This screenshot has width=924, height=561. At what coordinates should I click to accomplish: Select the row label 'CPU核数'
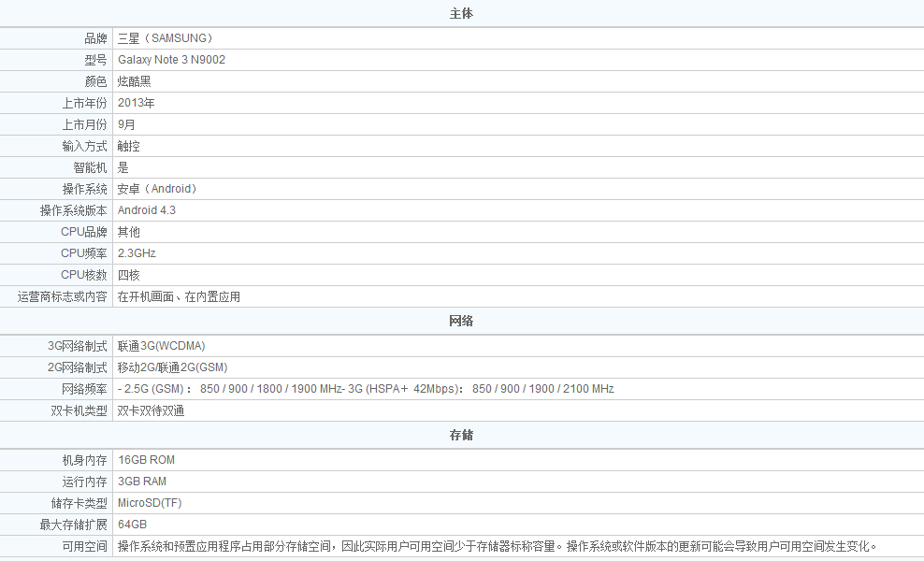83,275
